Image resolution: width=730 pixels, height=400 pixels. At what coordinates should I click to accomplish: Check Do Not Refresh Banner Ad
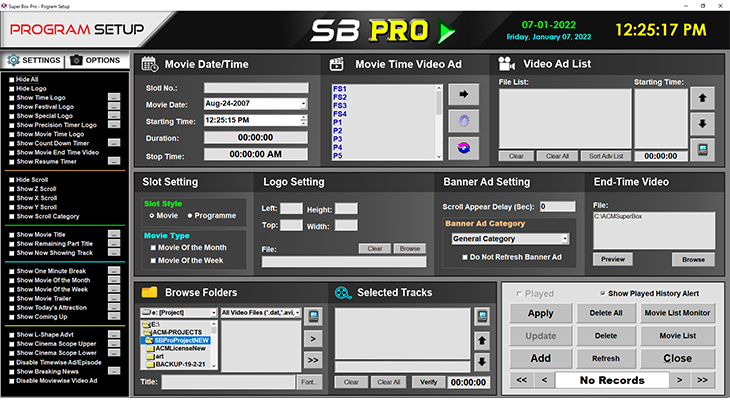coord(465,257)
